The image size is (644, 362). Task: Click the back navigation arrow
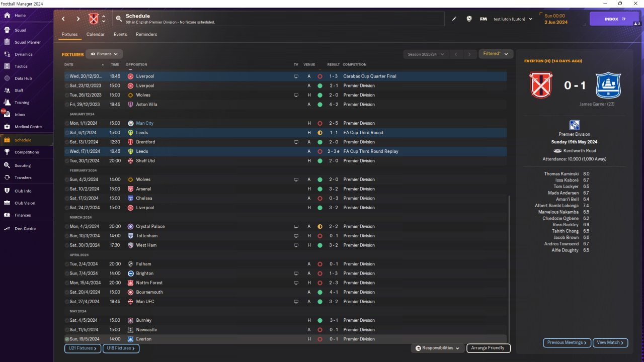tap(63, 19)
